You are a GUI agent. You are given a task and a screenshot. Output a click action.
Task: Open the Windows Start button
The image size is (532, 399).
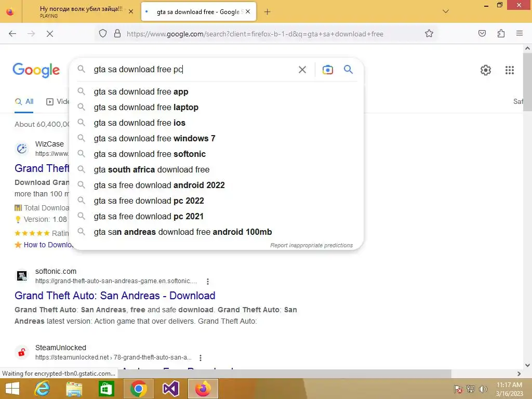(x=12, y=389)
